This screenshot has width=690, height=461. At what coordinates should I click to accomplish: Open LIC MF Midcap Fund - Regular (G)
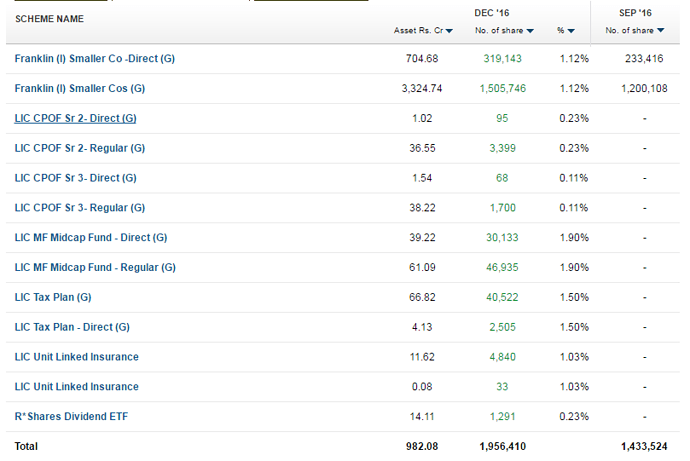95,267
